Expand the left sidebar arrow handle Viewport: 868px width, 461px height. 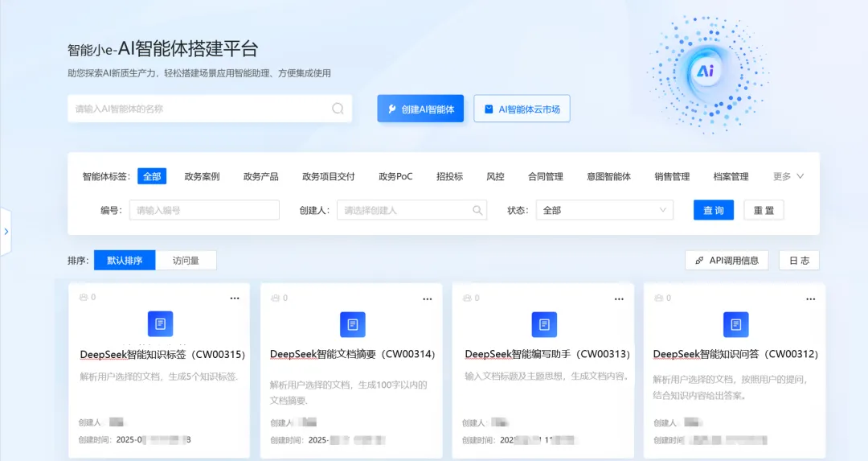(6, 232)
